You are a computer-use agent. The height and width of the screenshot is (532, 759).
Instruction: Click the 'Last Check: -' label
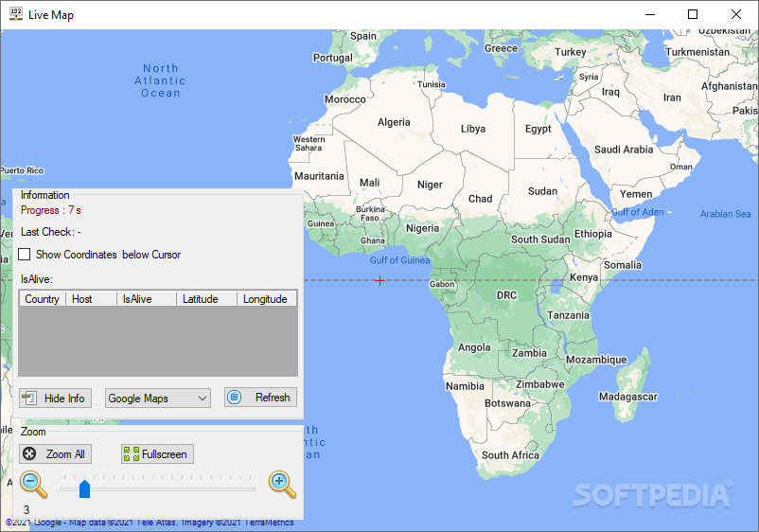[x=51, y=232]
